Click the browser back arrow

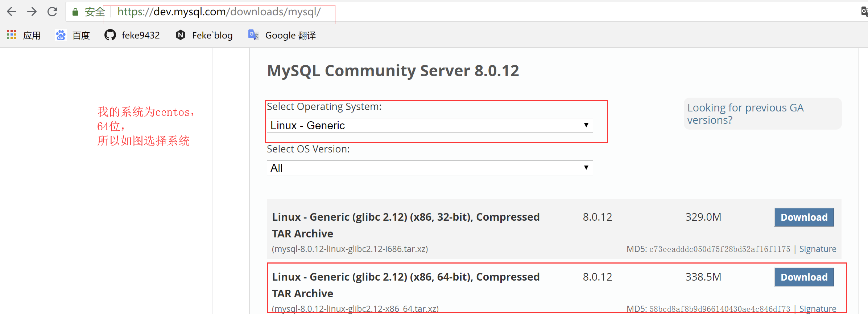(12, 12)
